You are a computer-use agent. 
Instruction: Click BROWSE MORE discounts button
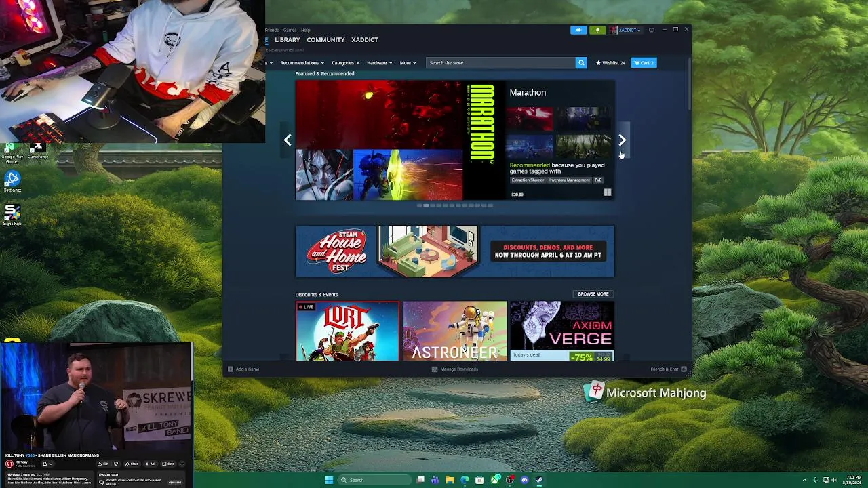pos(593,294)
